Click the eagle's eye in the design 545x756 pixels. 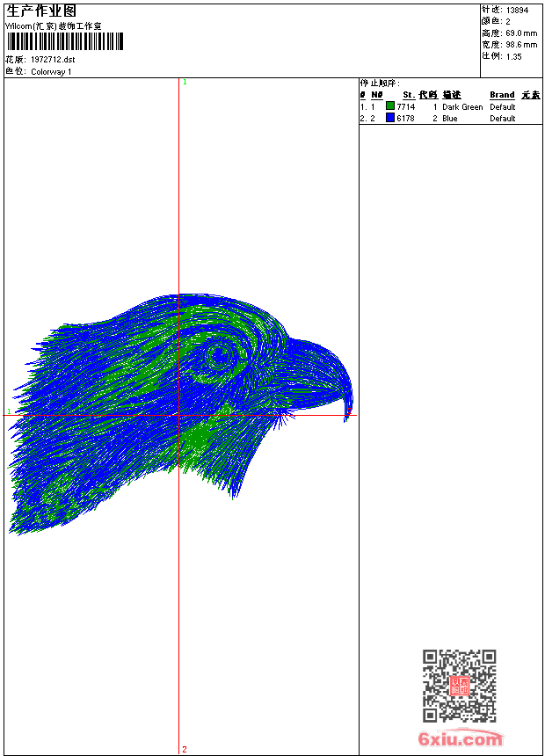coord(218,357)
